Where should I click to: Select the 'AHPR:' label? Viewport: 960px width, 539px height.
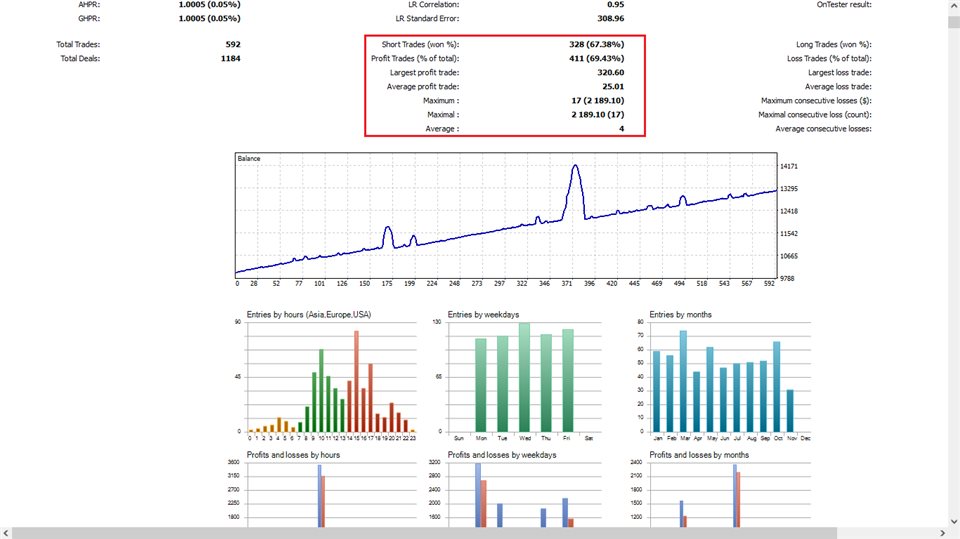point(89,4)
